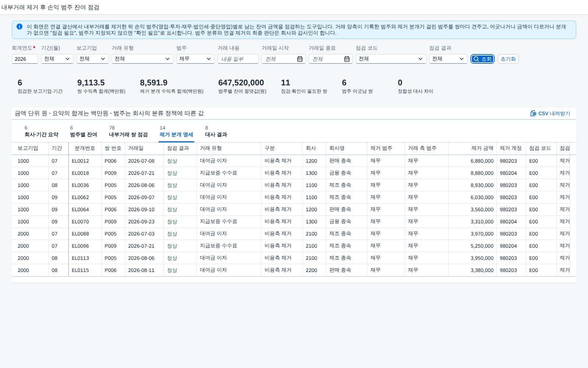Click the CSV 내려받기 download link
588x368 pixels.
pos(550,113)
